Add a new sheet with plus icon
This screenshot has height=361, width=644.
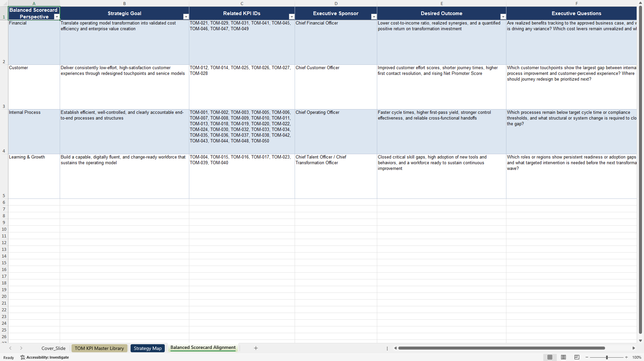pos(256,348)
